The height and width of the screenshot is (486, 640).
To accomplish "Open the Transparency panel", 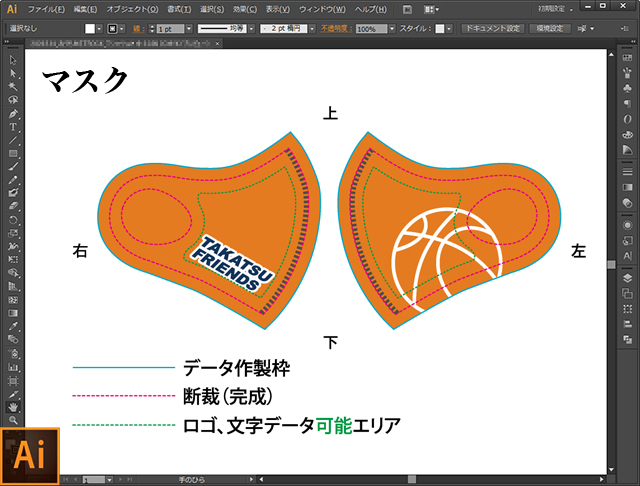I will (627, 203).
